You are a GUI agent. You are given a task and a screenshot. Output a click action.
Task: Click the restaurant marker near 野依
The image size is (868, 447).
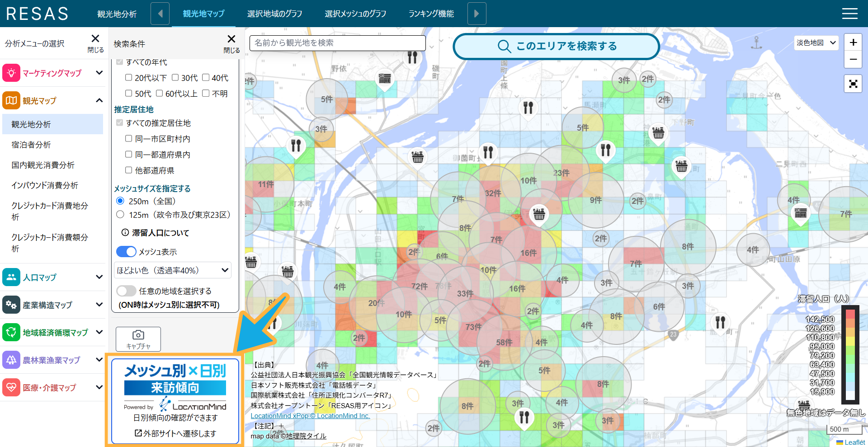(412, 58)
